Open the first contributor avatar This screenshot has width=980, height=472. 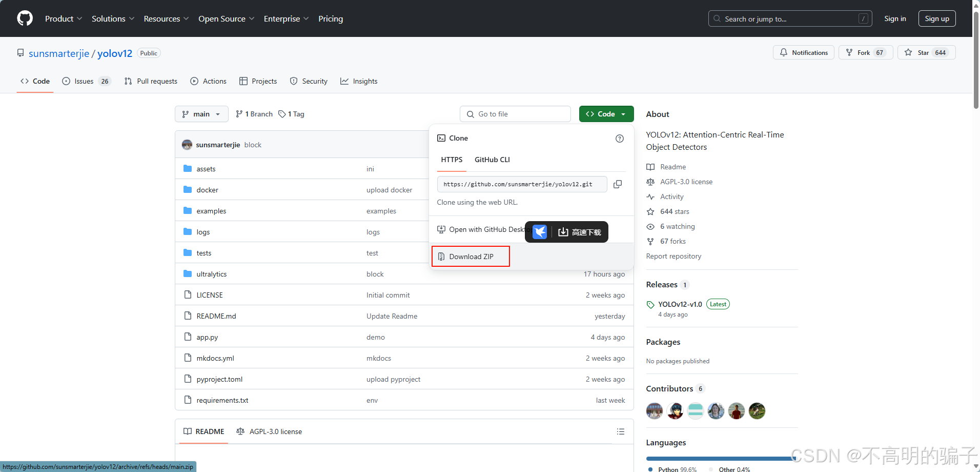655,411
